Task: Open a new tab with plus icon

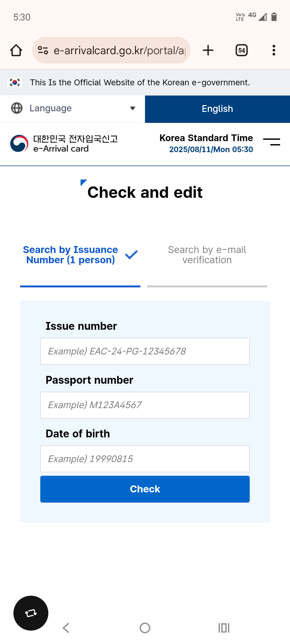Action: tap(208, 50)
